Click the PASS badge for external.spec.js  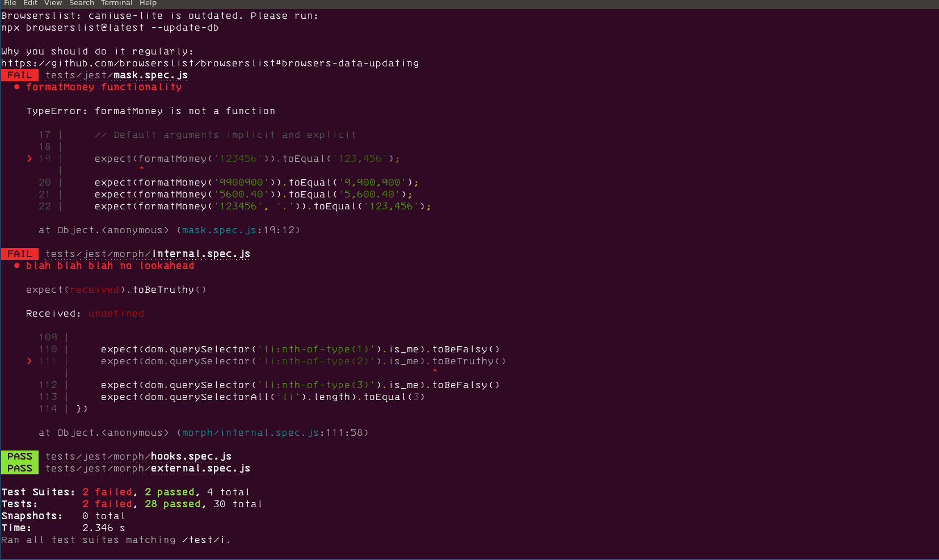[19, 468]
